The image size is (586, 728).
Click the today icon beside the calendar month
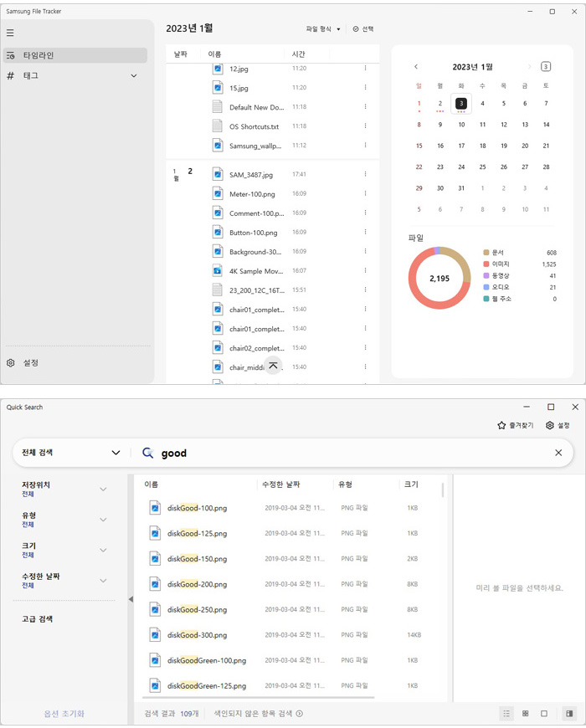tap(546, 67)
